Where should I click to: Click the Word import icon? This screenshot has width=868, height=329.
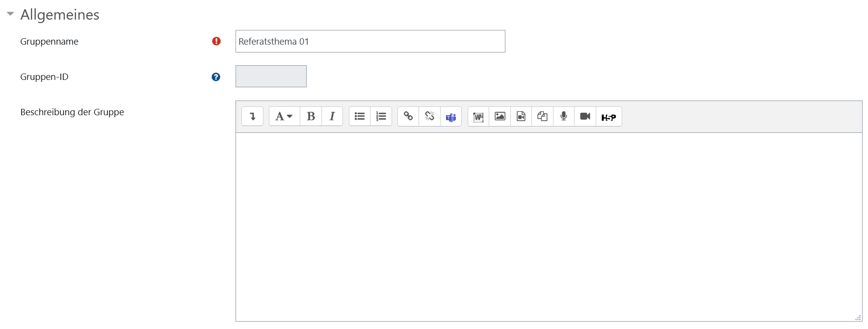(x=478, y=117)
